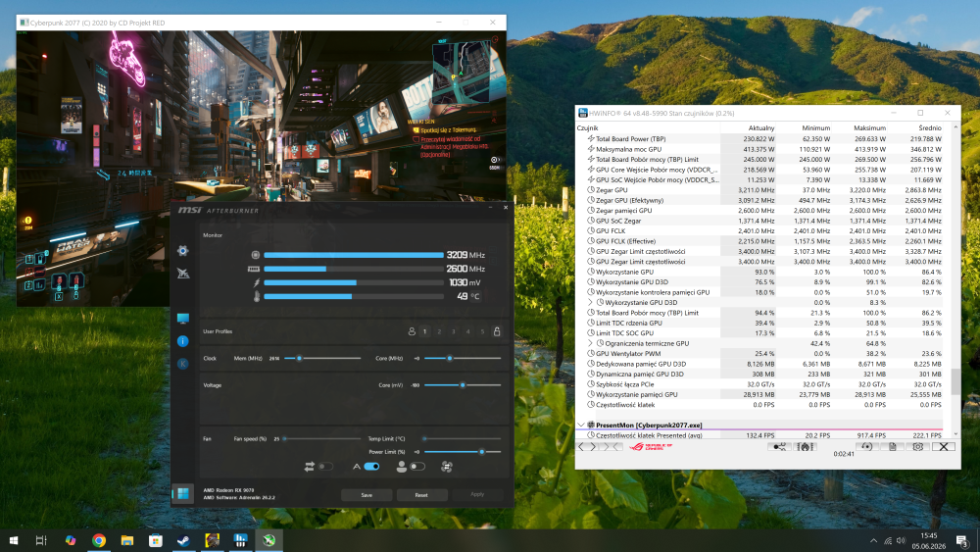The width and height of the screenshot is (980, 552).
Task: Click the Power Limit slider handle
Action: tap(482, 451)
